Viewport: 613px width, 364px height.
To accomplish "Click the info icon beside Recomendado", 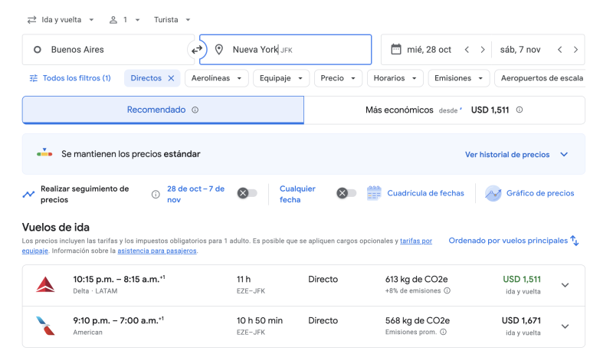I will pyautogui.click(x=195, y=110).
